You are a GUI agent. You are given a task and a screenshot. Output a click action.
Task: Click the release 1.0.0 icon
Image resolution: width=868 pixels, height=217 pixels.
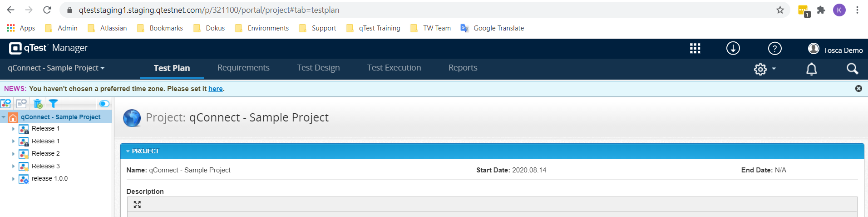point(24,179)
